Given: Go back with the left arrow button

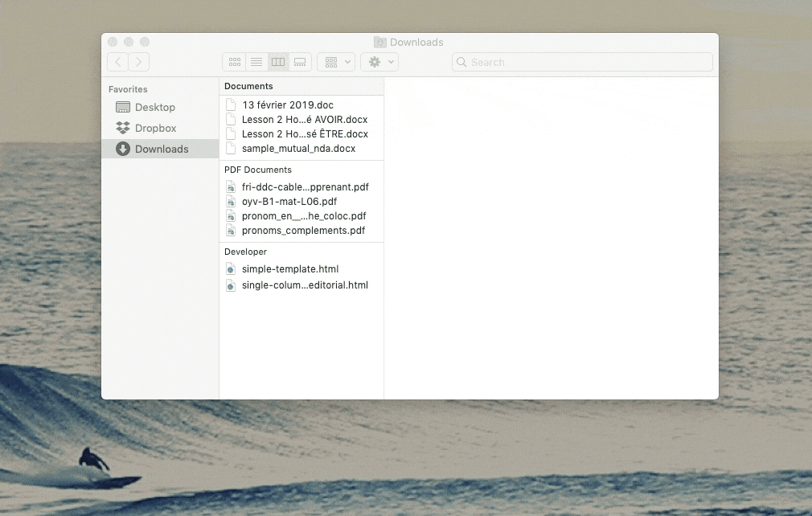Looking at the screenshot, I should pyautogui.click(x=118, y=62).
